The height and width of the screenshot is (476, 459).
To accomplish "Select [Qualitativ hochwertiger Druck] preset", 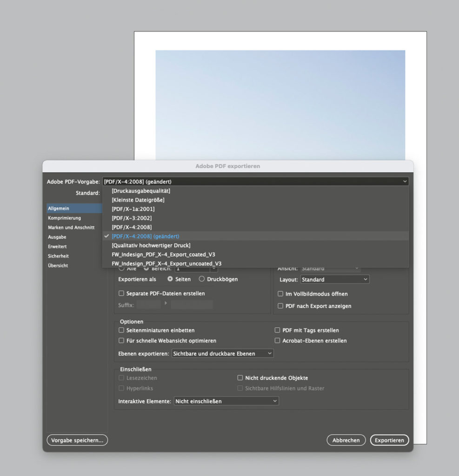I will click(x=255, y=245).
